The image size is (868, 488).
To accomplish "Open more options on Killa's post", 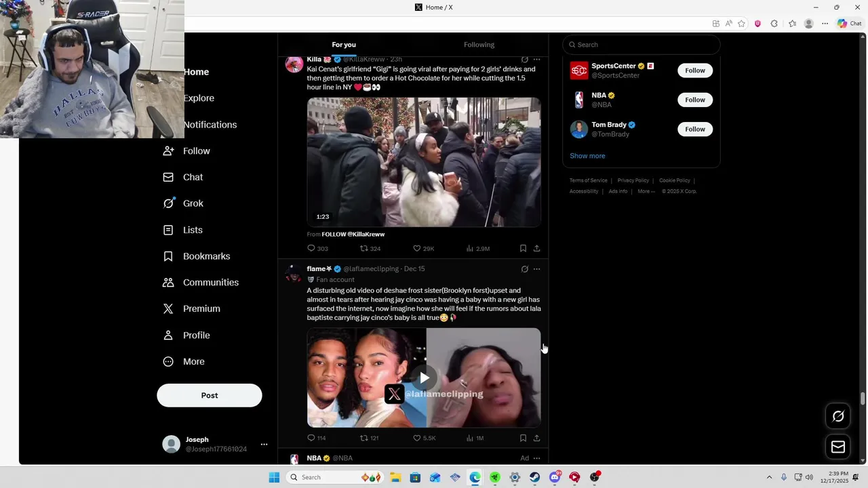I will (536, 60).
